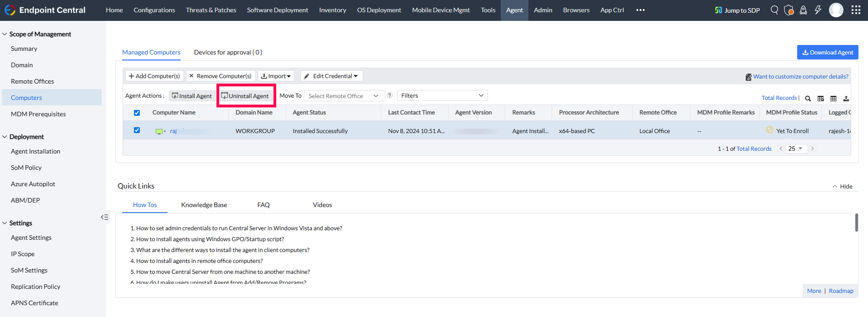This screenshot has width=868, height=317.
Task: Open SoM Policy in sidebar
Action: pos(26,168)
